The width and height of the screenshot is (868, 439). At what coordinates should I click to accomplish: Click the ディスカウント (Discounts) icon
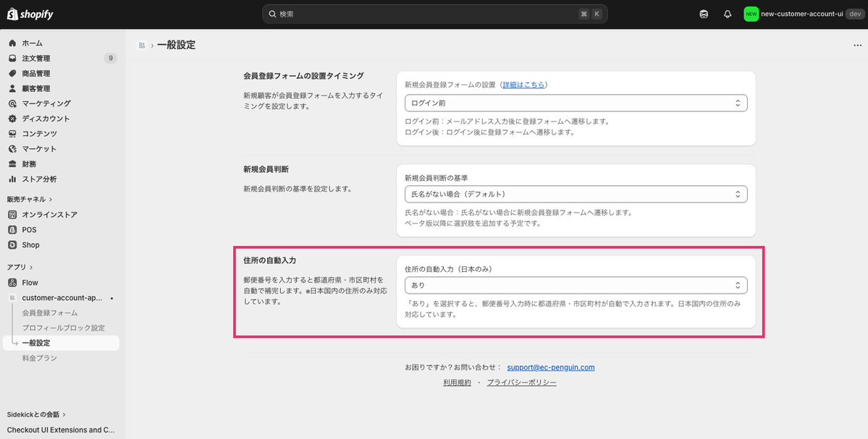pos(12,119)
